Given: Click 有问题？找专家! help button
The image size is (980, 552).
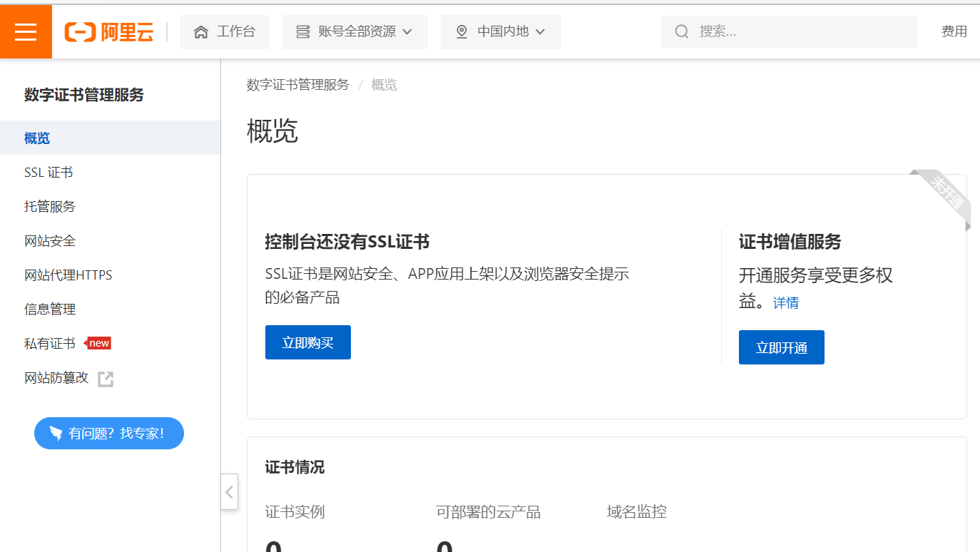Looking at the screenshot, I should [x=109, y=433].
